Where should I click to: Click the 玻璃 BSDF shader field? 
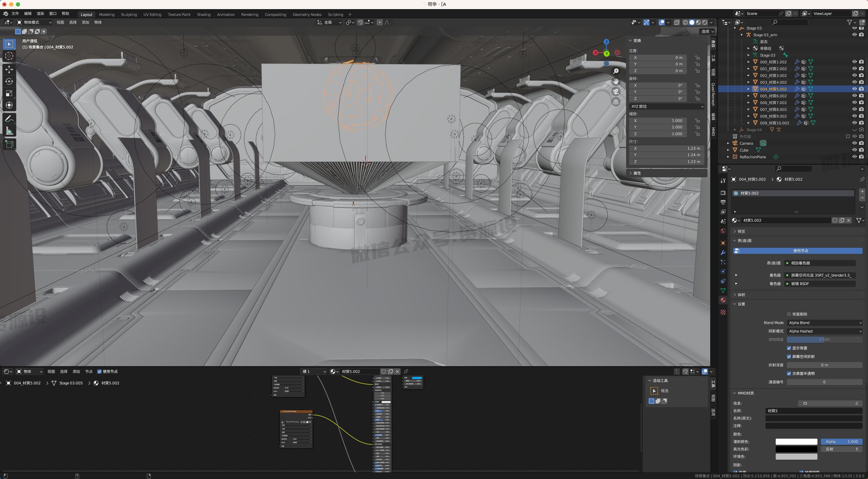[x=820, y=284]
